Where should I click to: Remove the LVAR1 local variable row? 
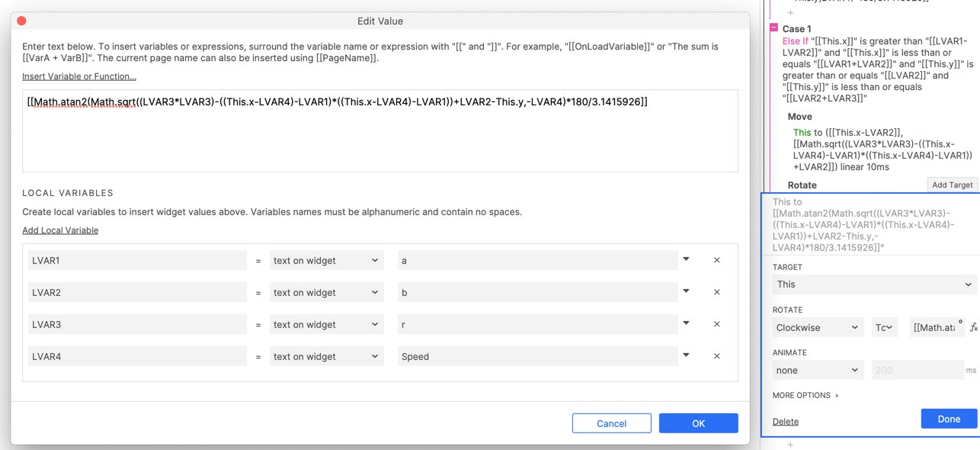[716, 260]
